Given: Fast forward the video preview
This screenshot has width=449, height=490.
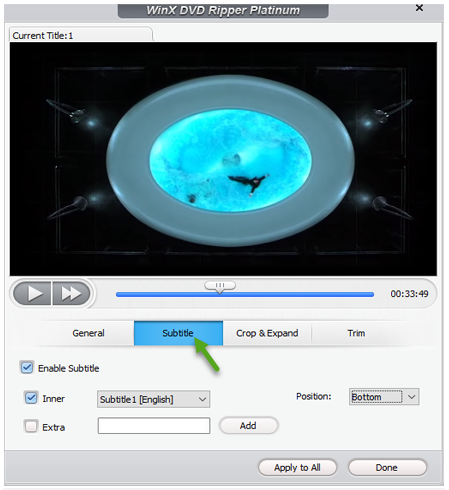Looking at the screenshot, I should click(71, 293).
